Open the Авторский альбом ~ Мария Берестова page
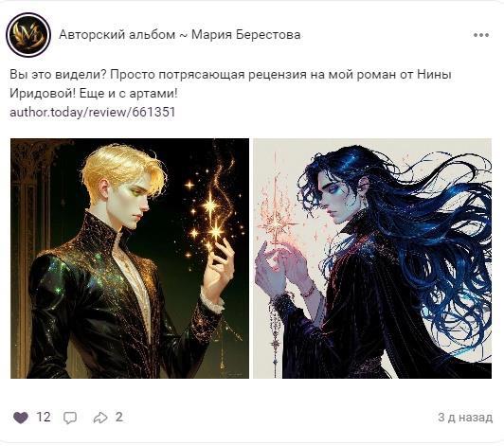Image resolution: width=504 pixels, height=446 pixels. coord(180,35)
